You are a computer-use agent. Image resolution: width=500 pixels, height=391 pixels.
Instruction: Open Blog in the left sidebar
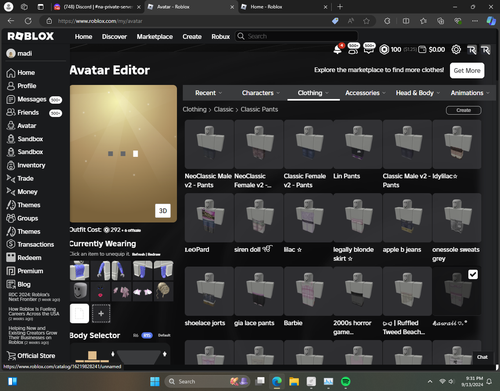point(18,284)
